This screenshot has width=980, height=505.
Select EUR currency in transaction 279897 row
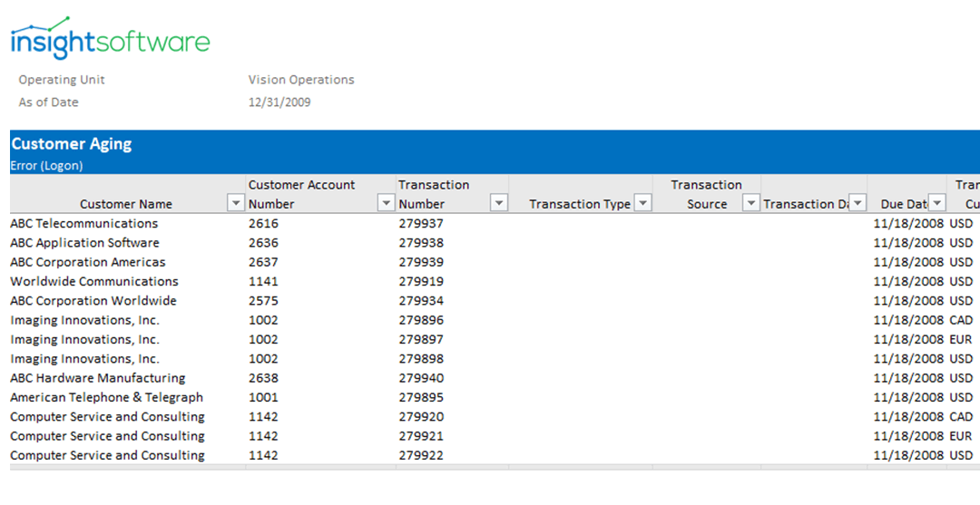click(961, 340)
